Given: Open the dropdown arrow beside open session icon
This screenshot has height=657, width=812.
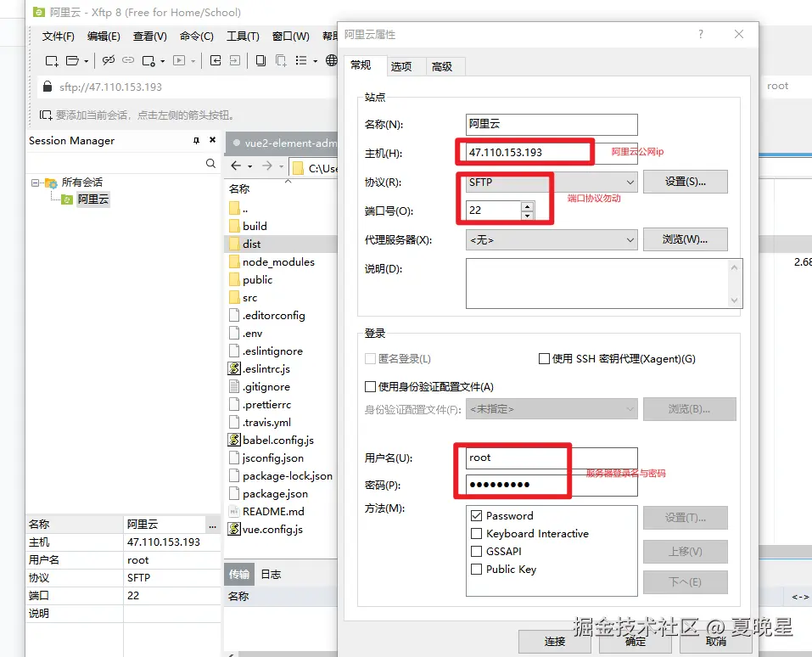Looking at the screenshot, I should point(86,61).
